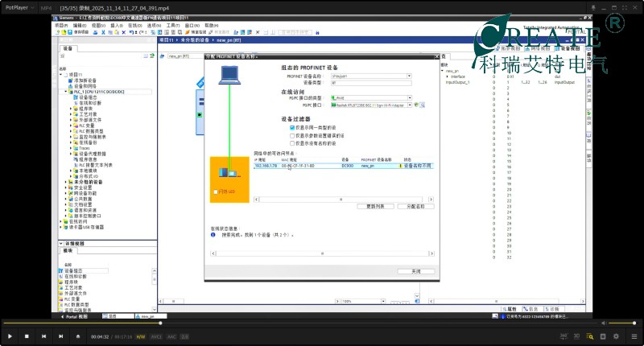Toggle 360 degree video mode
The width and height of the screenshot is (644, 346).
click(x=563, y=336)
